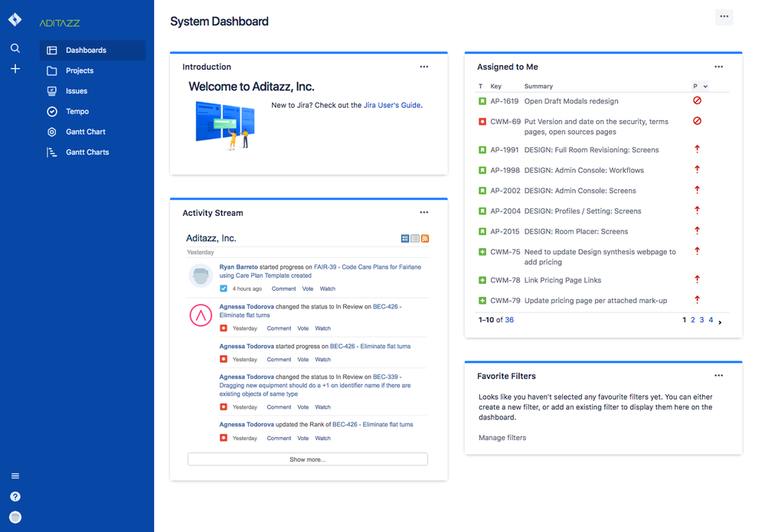
Task: Expand the hamburger menu icon
Action: coord(15,476)
